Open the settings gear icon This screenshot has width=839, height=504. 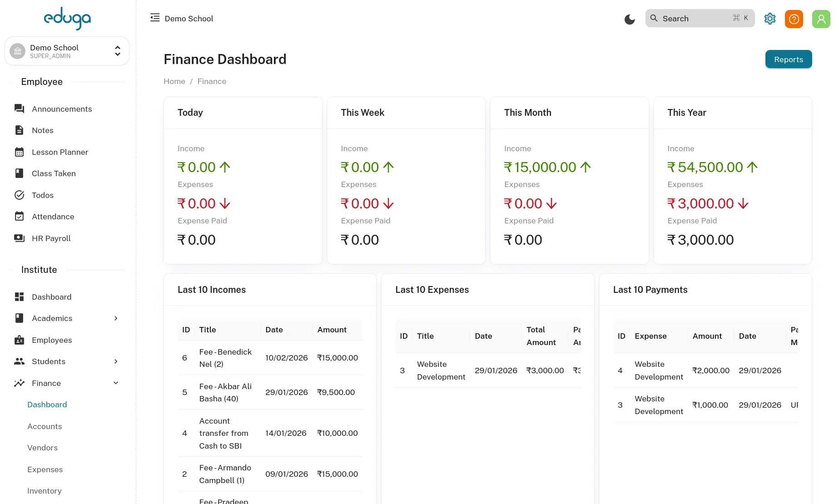pyautogui.click(x=769, y=19)
